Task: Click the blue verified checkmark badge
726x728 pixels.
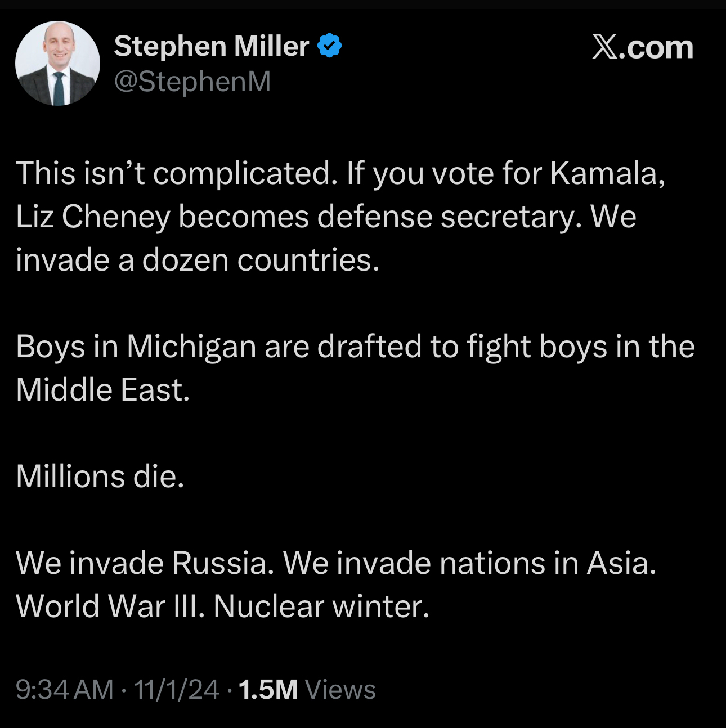Action: [x=330, y=46]
